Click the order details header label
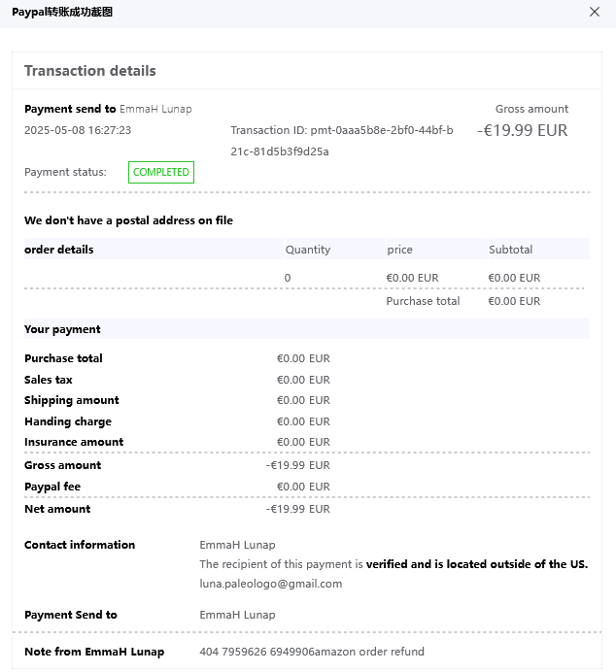The height and width of the screenshot is (672, 616). pos(59,250)
